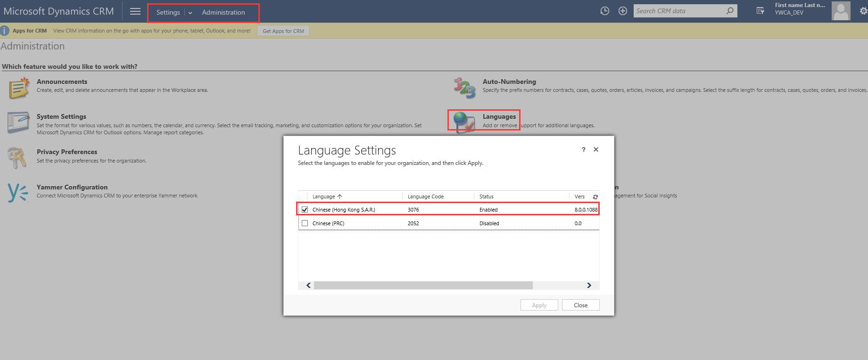Viewport: 868px width, 360px height.
Task: Click the quick create plus icon
Action: click(623, 11)
